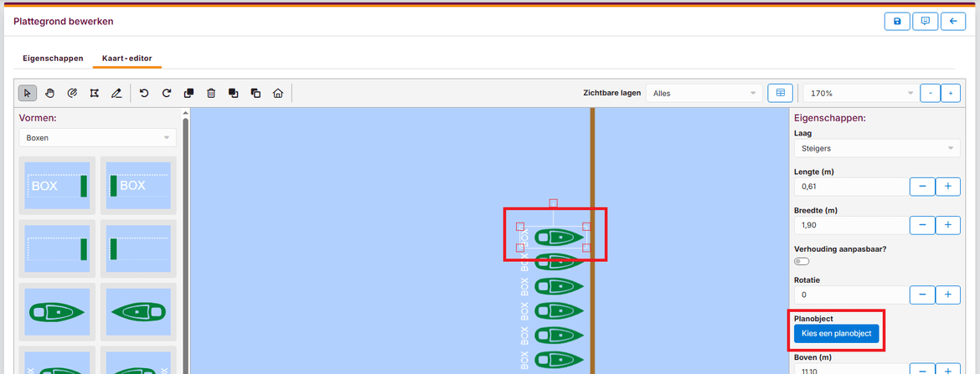
Task: Select the pencil draw tool
Action: tap(117, 93)
